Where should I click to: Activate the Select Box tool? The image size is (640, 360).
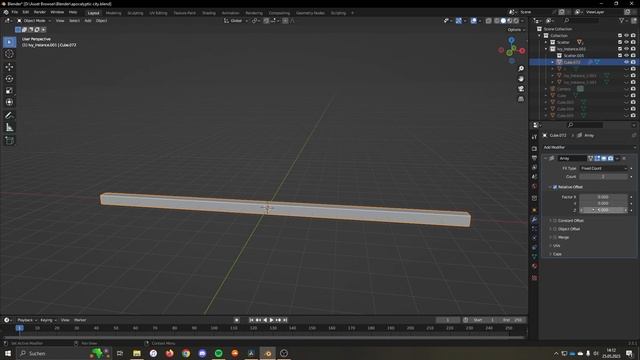[9, 42]
